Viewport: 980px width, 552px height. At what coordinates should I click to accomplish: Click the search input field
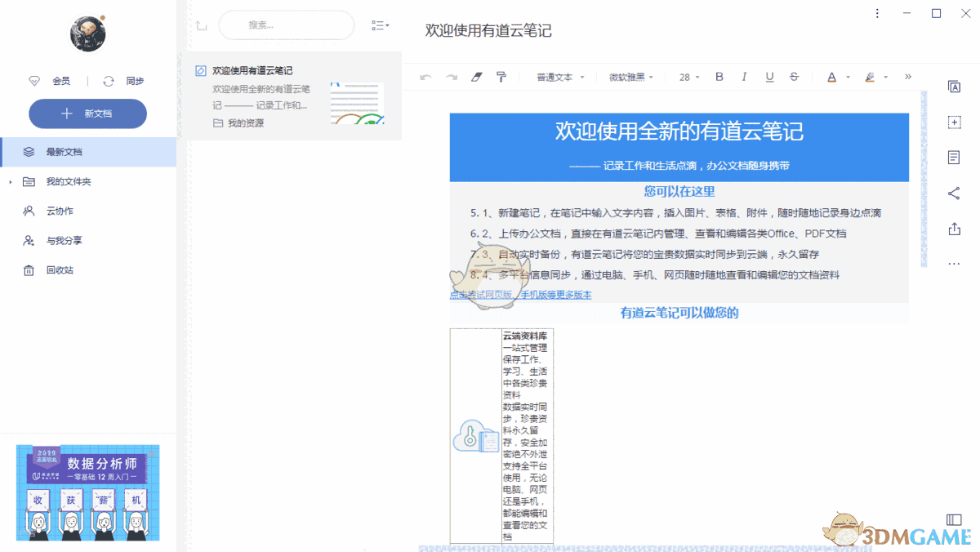[x=286, y=25]
